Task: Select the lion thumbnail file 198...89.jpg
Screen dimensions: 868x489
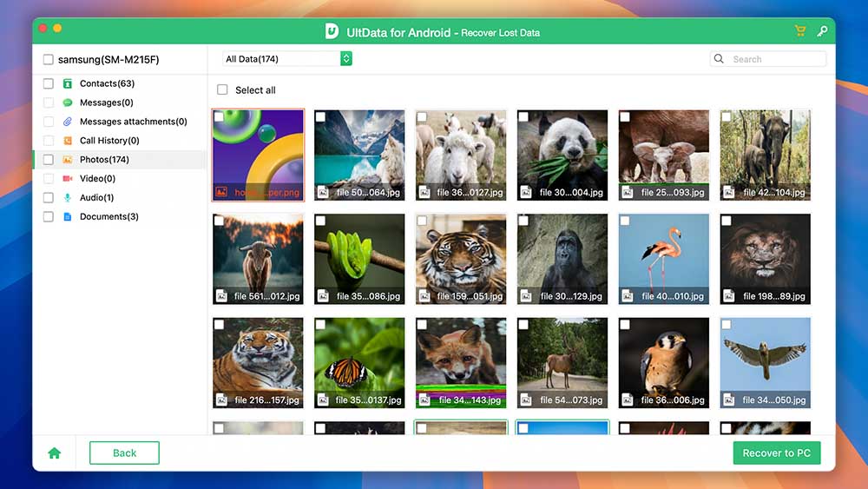Action: tap(765, 259)
